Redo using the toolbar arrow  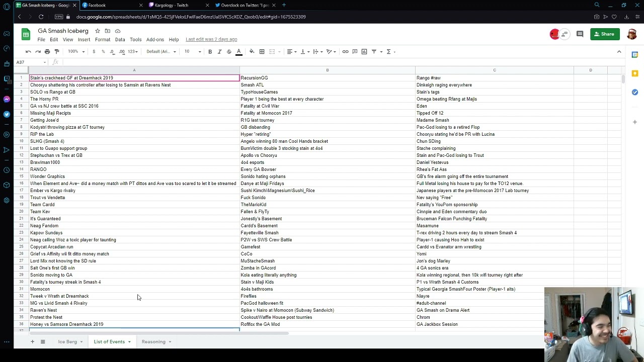38,51
